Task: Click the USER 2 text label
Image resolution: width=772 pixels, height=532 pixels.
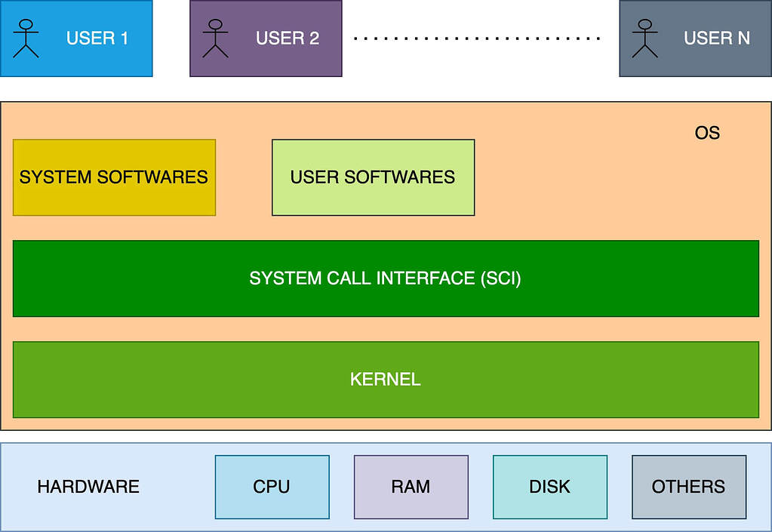Action: pyautogui.click(x=287, y=38)
